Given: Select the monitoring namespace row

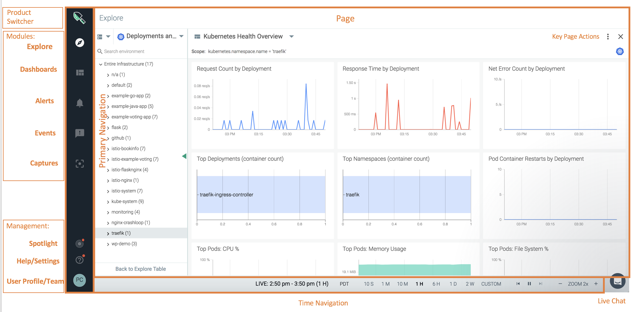Looking at the screenshot, I should coord(141,212).
